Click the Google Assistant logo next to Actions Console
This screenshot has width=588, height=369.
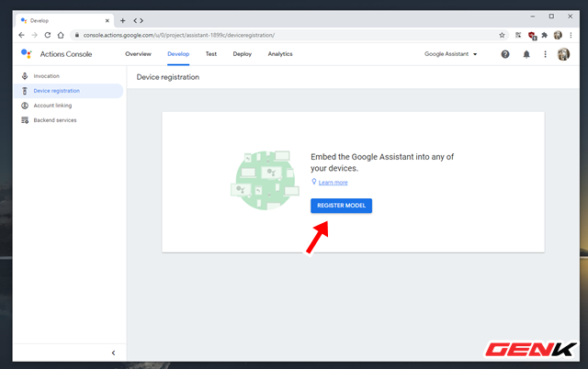[27, 54]
